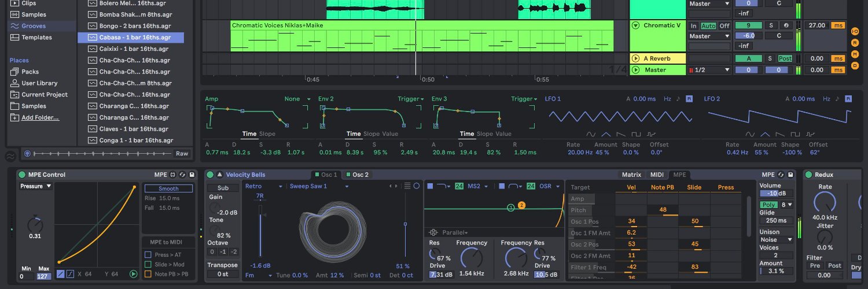The width and height of the screenshot is (868, 289).
Task: Set Sub octave to -1
Action: click(223, 251)
